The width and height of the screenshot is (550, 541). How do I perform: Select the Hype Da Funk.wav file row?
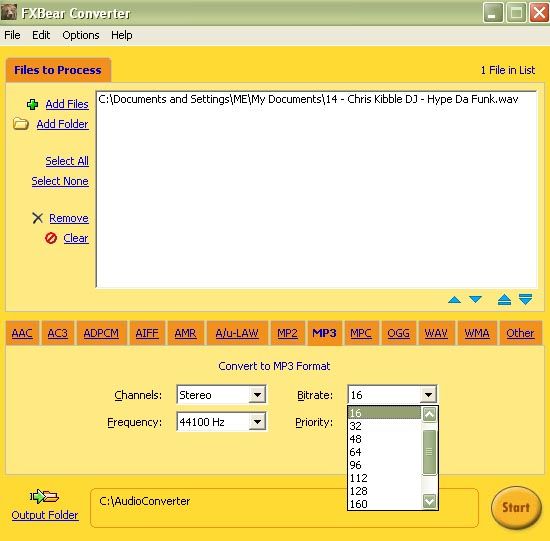point(316,99)
